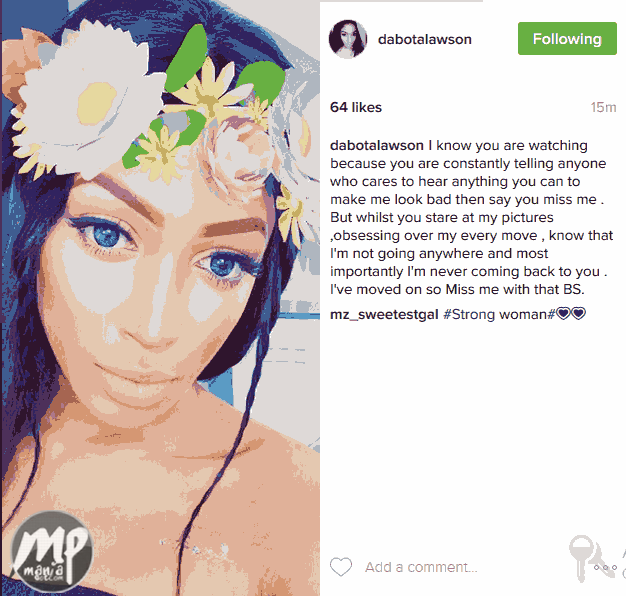The height and width of the screenshot is (596, 626).
Task: Click the selfie photo of the post
Action: pyautogui.click(x=160, y=298)
